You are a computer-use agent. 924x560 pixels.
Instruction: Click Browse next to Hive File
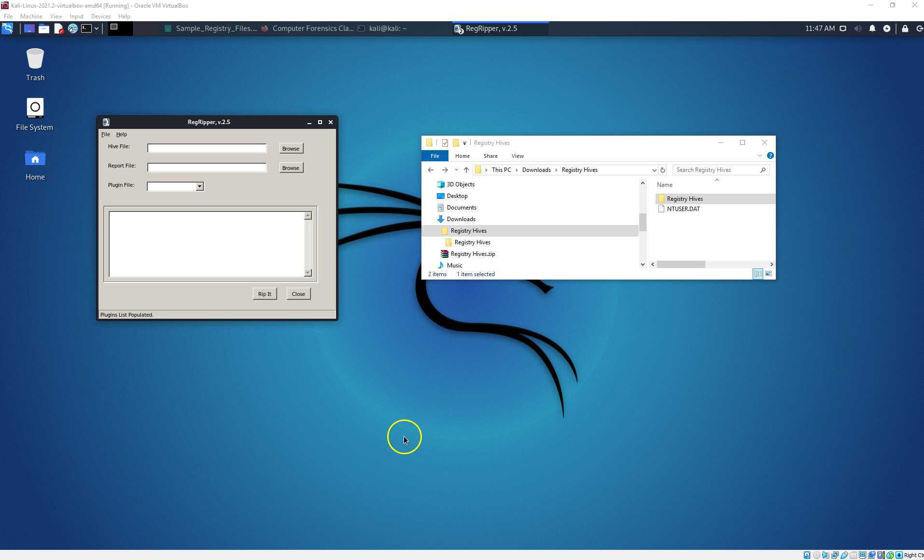point(291,148)
